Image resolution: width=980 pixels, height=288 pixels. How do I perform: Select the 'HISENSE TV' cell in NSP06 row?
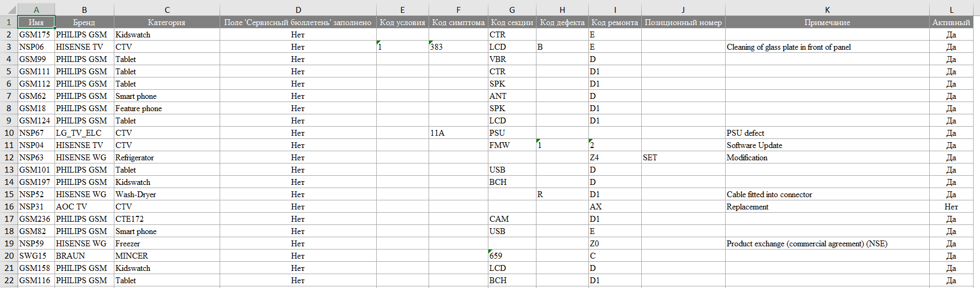pyautogui.click(x=84, y=46)
